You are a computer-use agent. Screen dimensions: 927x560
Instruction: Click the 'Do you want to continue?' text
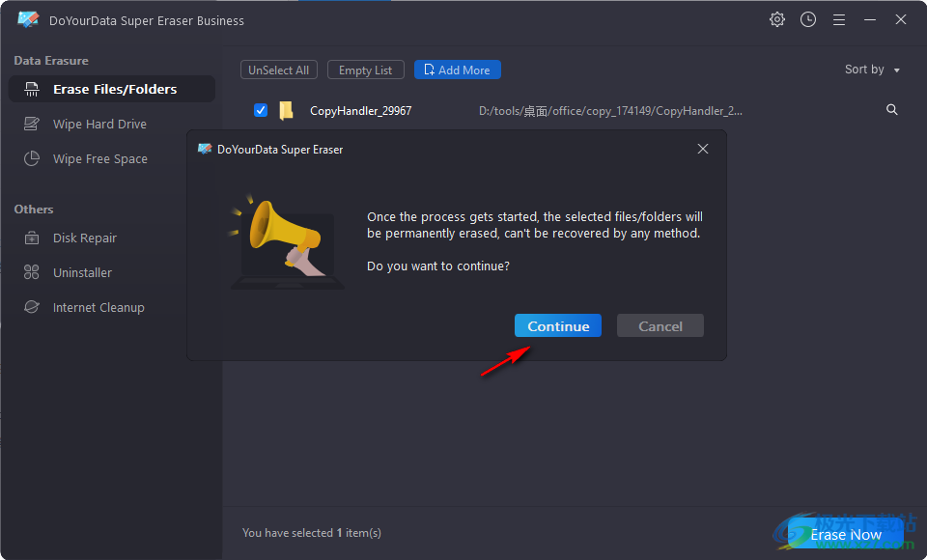pos(438,266)
